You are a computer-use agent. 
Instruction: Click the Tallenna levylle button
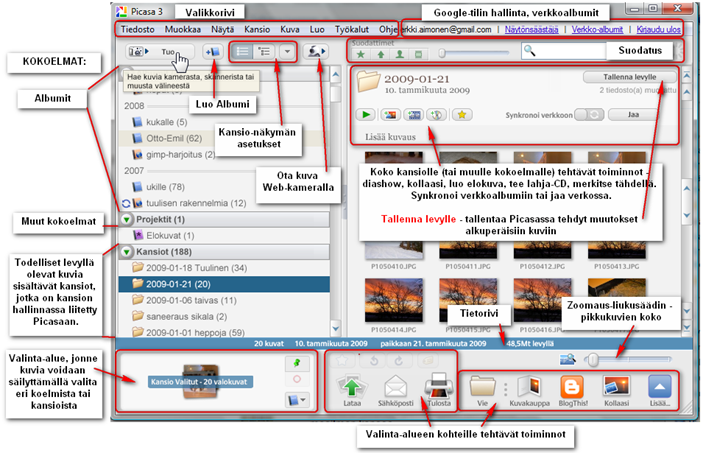[630, 77]
